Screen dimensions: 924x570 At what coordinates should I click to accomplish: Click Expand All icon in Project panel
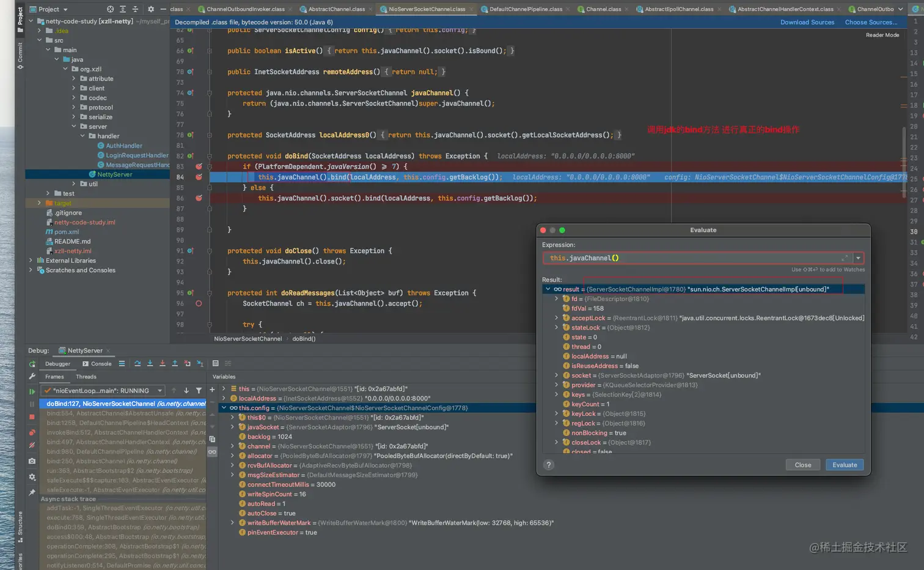click(123, 9)
